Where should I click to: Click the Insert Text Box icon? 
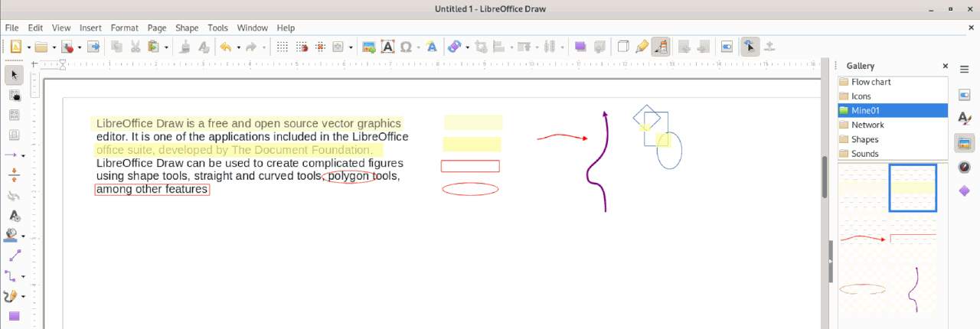click(387, 47)
